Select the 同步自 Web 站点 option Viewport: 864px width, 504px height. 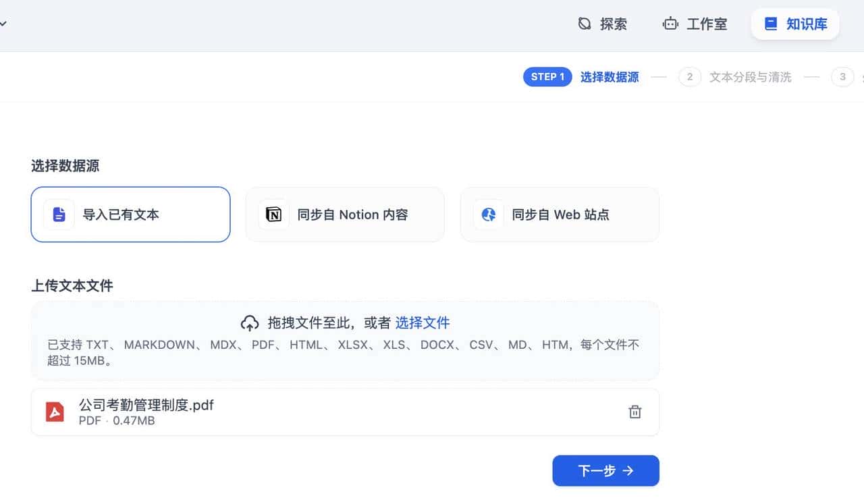click(560, 215)
